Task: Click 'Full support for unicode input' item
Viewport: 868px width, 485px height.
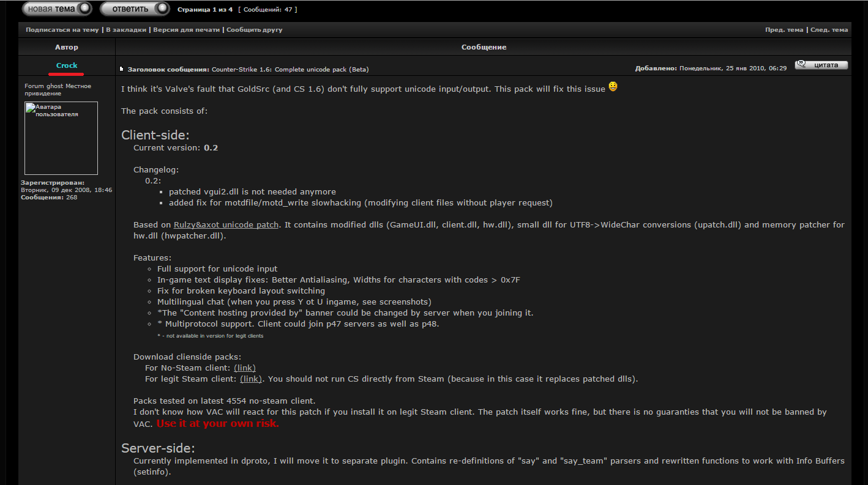Action: pos(217,268)
